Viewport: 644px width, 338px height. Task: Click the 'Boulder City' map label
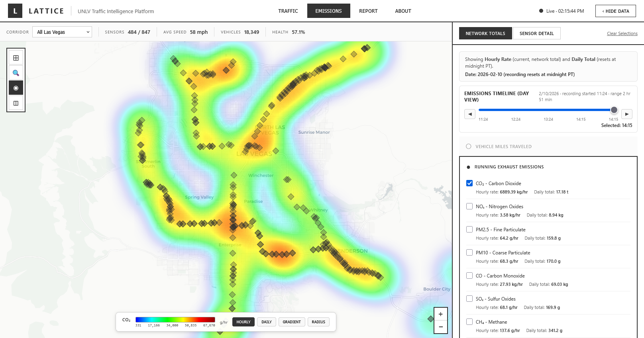point(437,289)
